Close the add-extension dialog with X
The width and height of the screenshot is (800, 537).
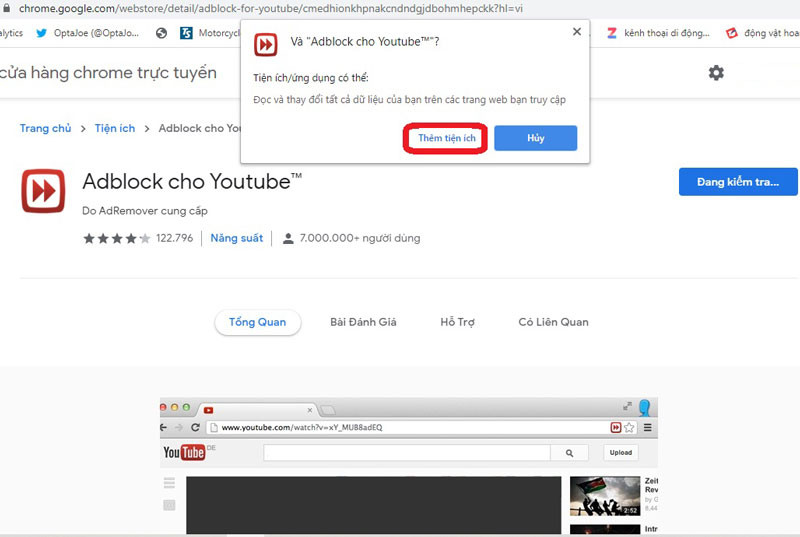pyautogui.click(x=577, y=32)
